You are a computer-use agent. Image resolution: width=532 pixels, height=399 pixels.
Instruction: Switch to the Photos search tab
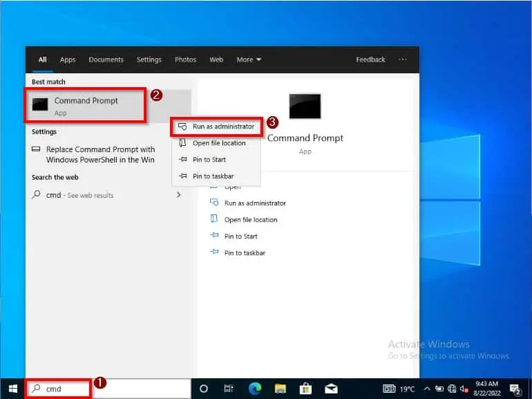pos(185,59)
